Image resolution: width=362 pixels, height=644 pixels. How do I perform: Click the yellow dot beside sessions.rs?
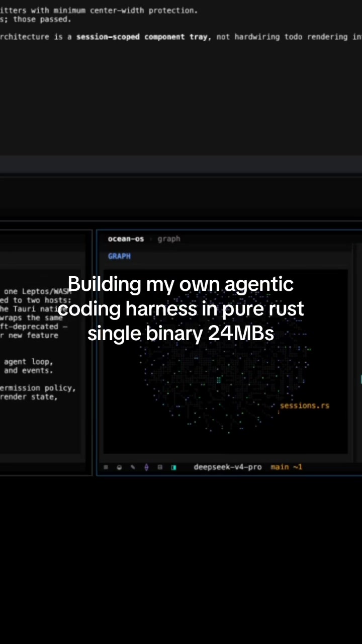click(278, 413)
